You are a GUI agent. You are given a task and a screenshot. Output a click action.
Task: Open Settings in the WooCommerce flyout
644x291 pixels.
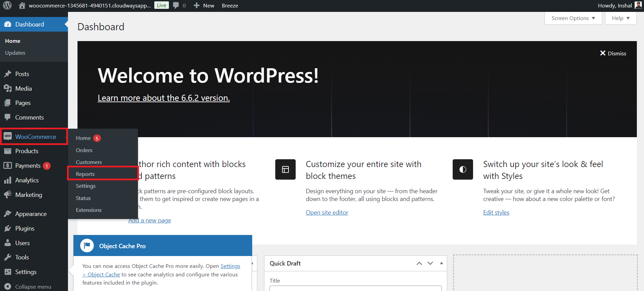point(86,186)
